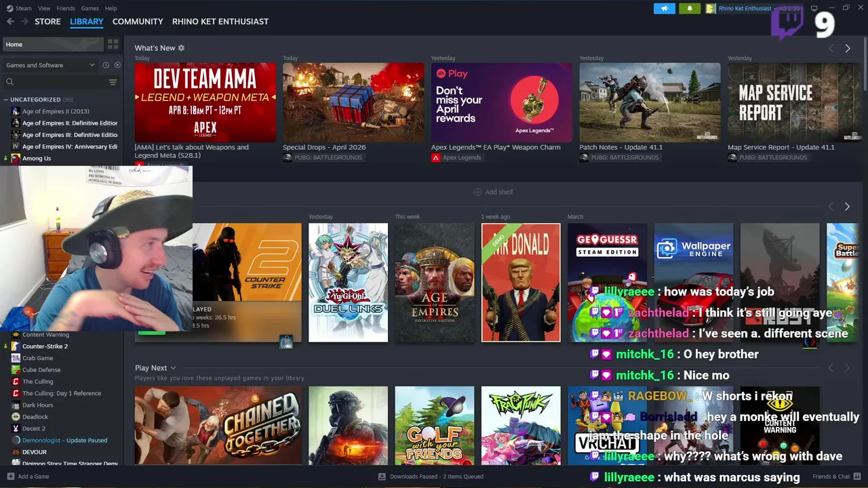The width and height of the screenshot is (868, 488).
Task: Switch to collections grid view icon
Action: point(113,44)
